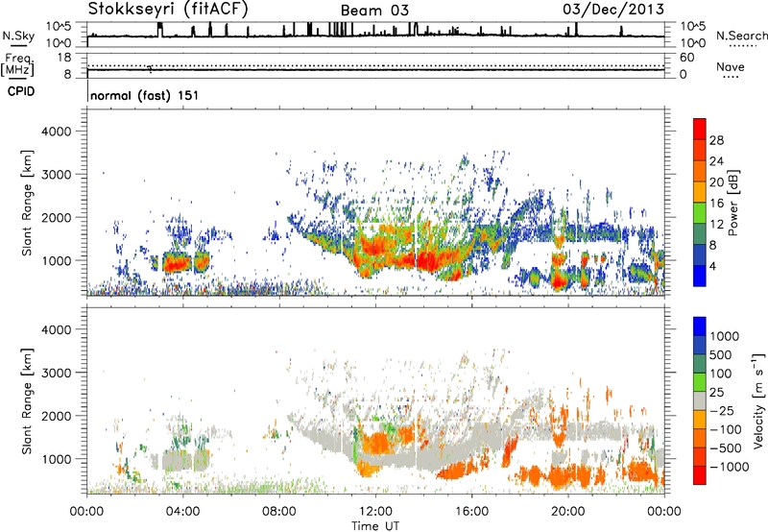Click the '60' Nave axis tick
This screenshot has height=532, width=768.
(686, 58)
